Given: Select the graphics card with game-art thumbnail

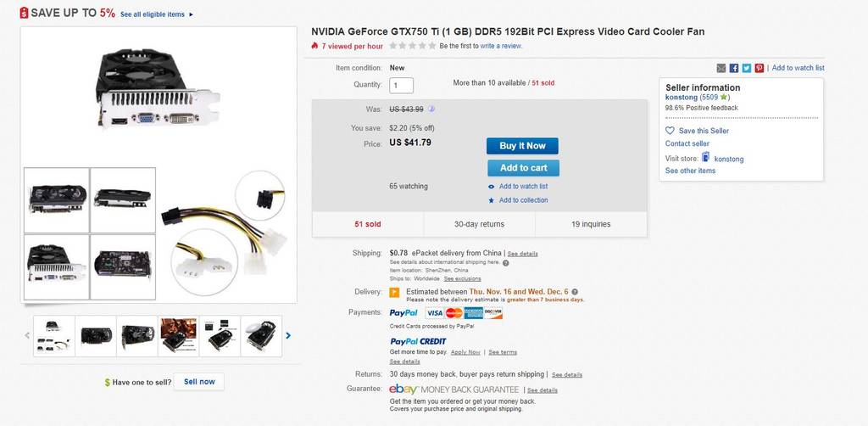Looking at the screenshot, I should coord(179,335).
